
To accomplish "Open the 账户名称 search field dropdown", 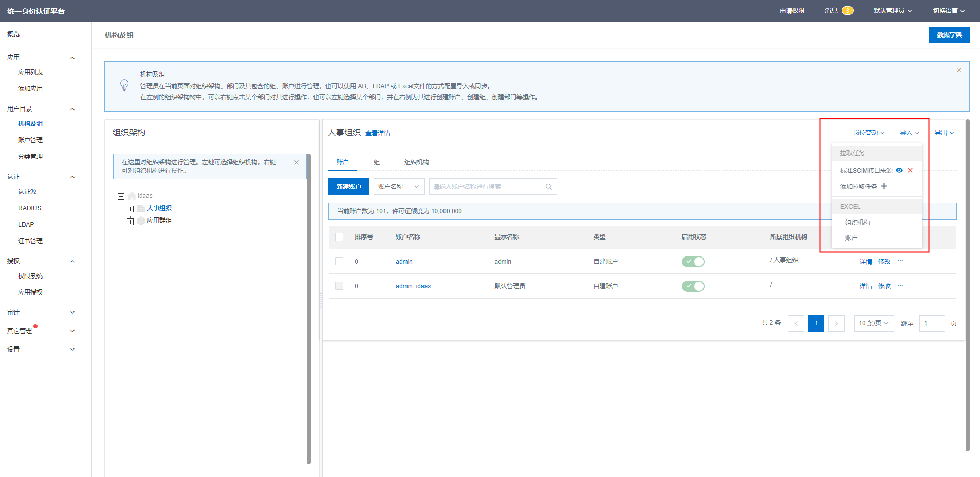I will click(399, 187).
